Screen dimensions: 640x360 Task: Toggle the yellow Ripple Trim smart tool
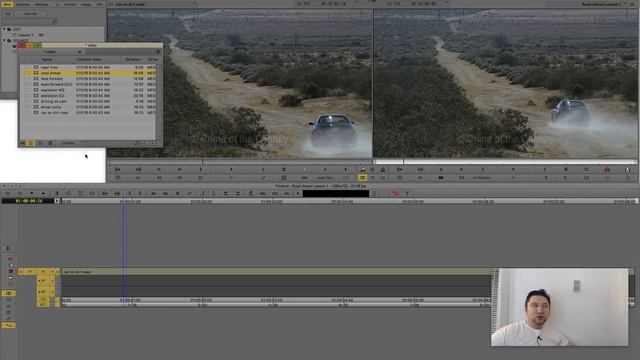pyautogui.click(x=10, y=278)
